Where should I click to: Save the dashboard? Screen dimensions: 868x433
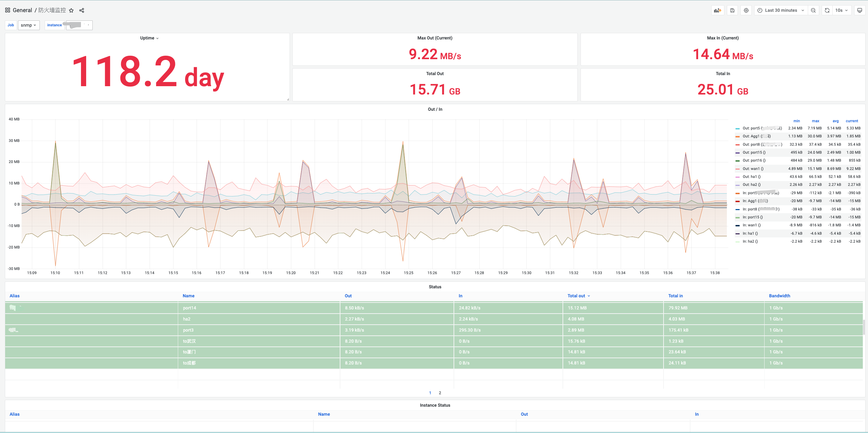tap(732, 10)
